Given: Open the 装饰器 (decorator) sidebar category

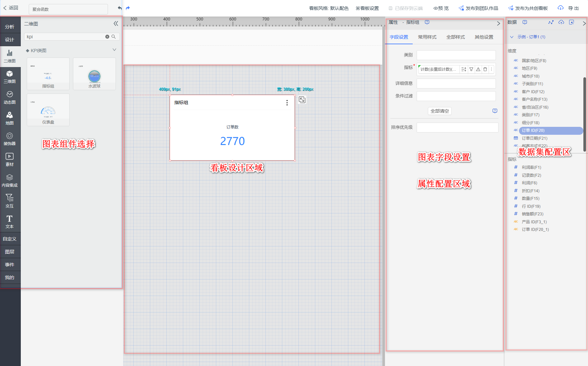Looking at the screenshot, I should [10, 139].
